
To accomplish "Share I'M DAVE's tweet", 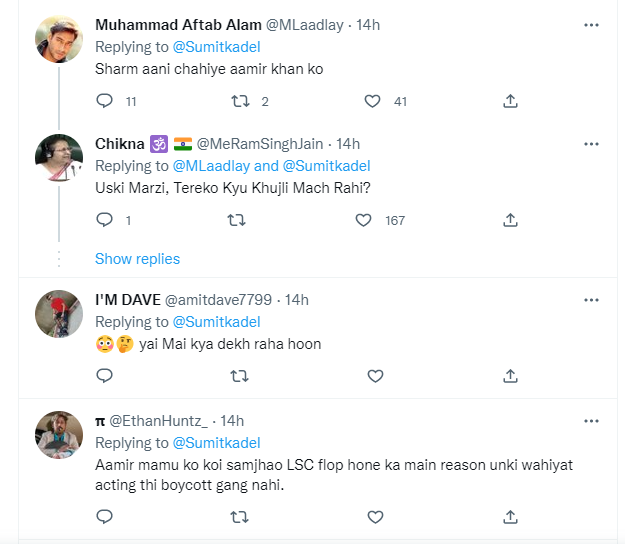I will tap(510, 376).
